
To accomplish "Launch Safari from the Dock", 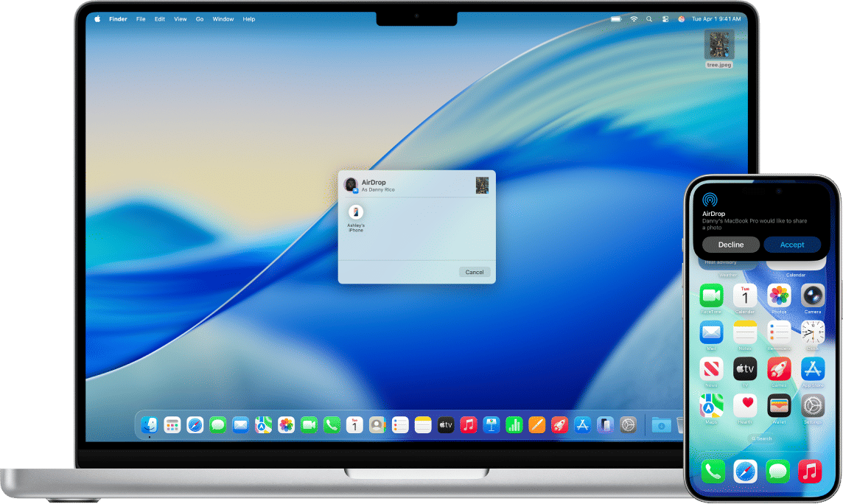I will (x=194, y=424).
